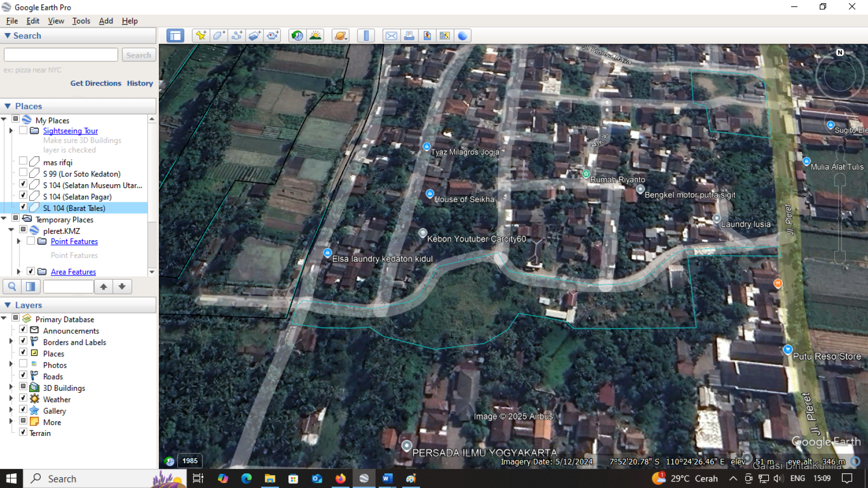868x488 pixels.
Task: Launch Microsoft Edge from the taskbar
Action: click(247, 478)
